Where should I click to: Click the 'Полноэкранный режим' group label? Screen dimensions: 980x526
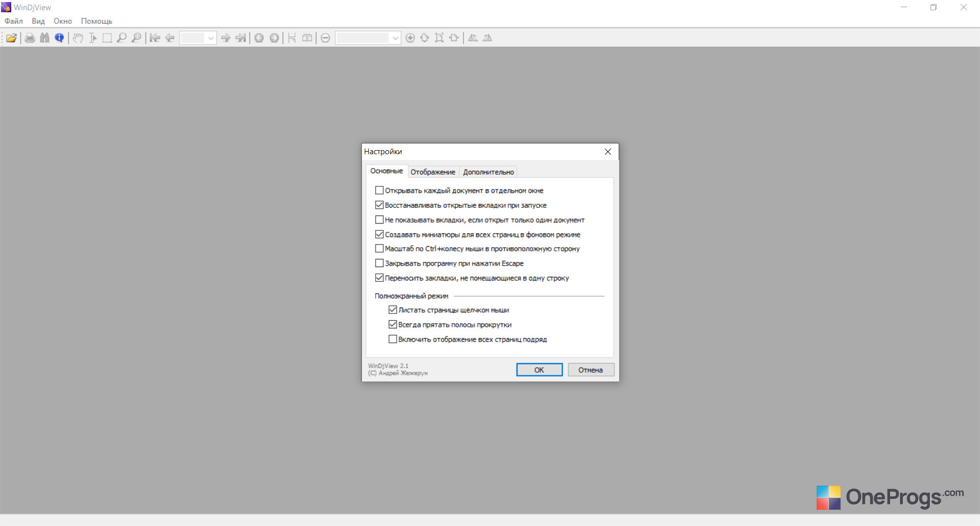point(411,296)
